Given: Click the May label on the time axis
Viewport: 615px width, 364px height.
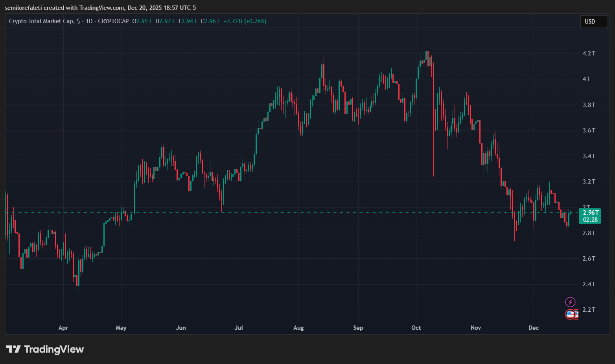Looking at the screenshot, I should 121,328.
